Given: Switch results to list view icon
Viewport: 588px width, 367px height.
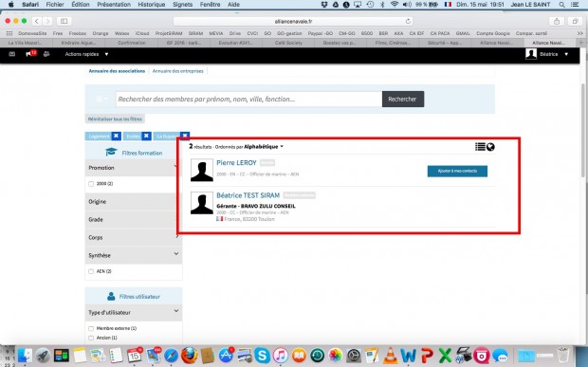Looking at the screenshot, I should 480,147.
